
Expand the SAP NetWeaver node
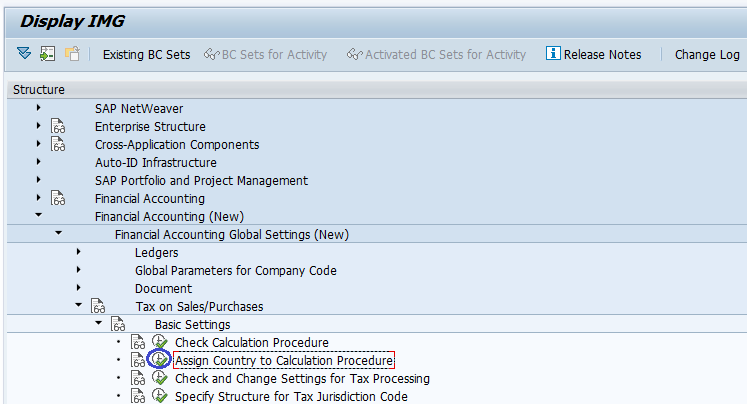pos(39,108)
